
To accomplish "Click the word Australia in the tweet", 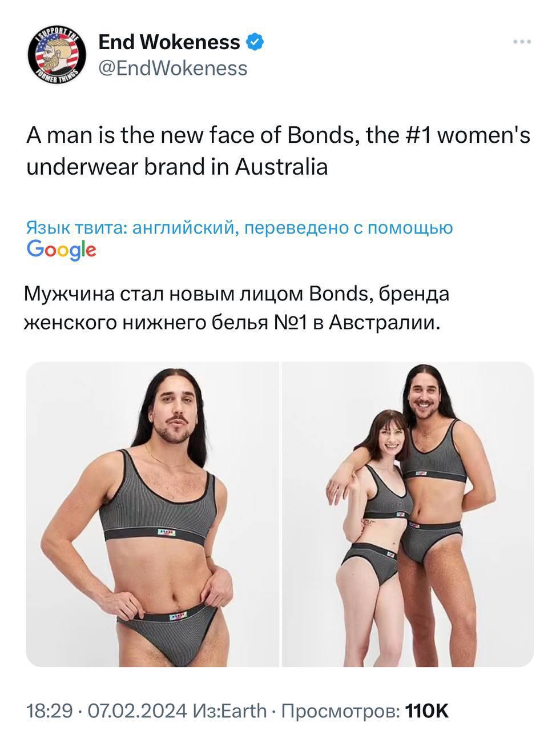I will point(282,167).
